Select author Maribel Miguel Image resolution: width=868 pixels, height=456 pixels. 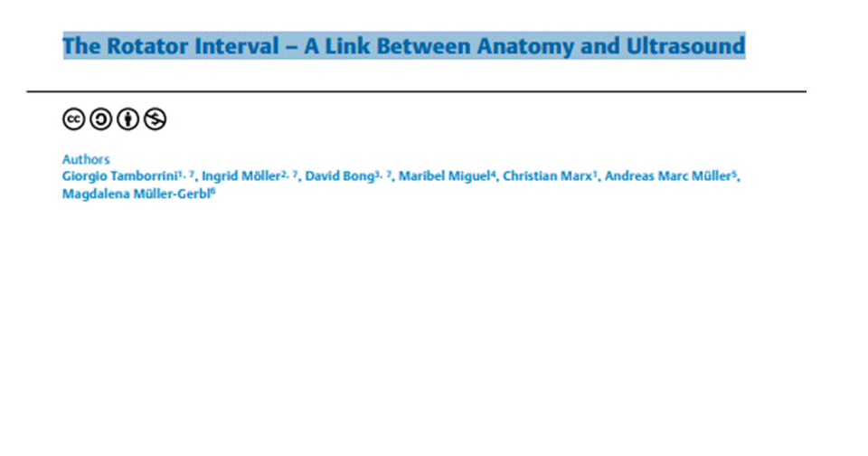click(x=445, y=176)
